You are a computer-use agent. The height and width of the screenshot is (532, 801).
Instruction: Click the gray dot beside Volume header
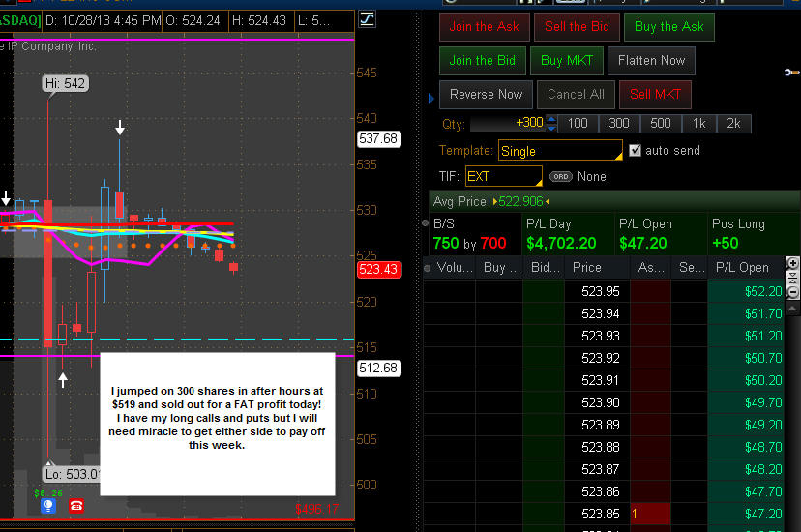pos(427,268)
